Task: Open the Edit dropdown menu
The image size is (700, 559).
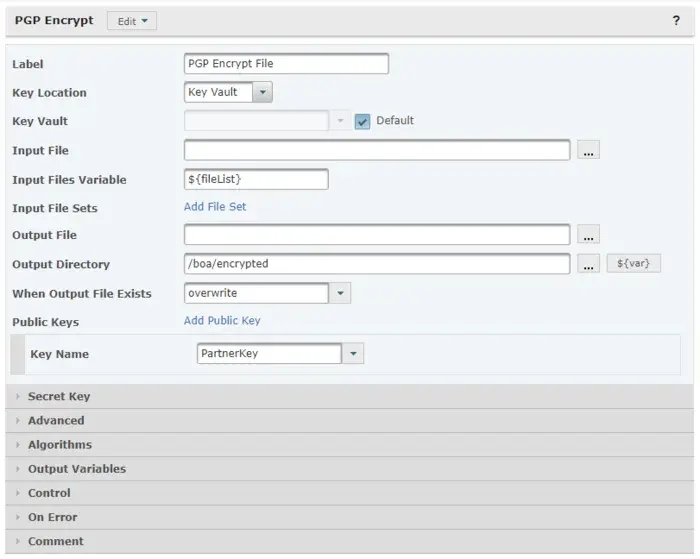Action: 132,21
